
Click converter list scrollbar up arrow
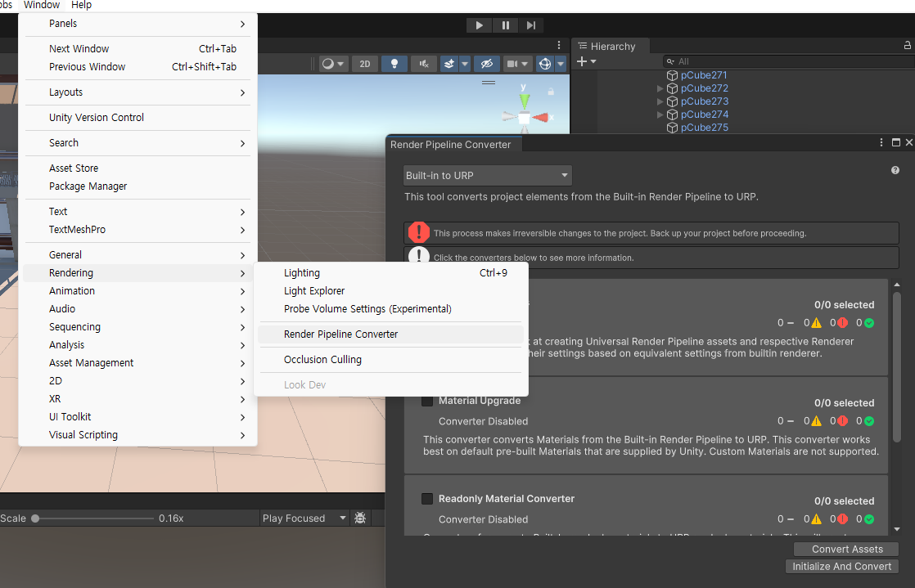click(897, 285)
